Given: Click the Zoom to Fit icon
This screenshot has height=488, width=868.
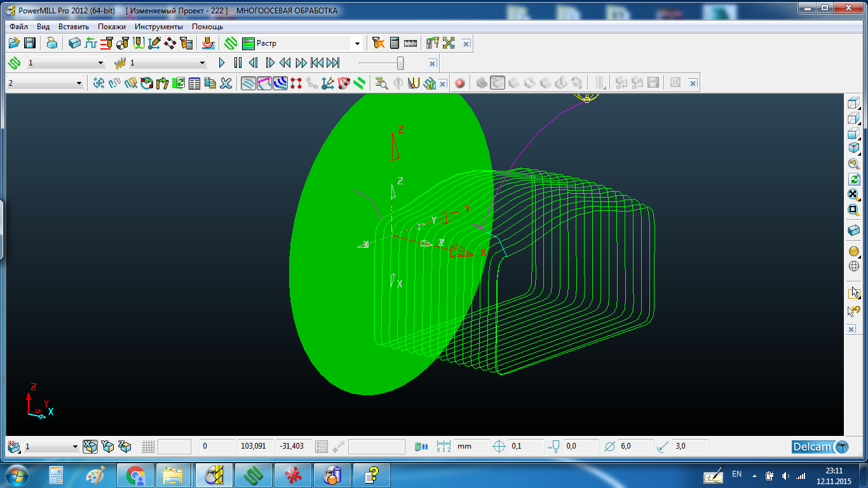Looking at the screenshot, I should (x=854, y=194).
